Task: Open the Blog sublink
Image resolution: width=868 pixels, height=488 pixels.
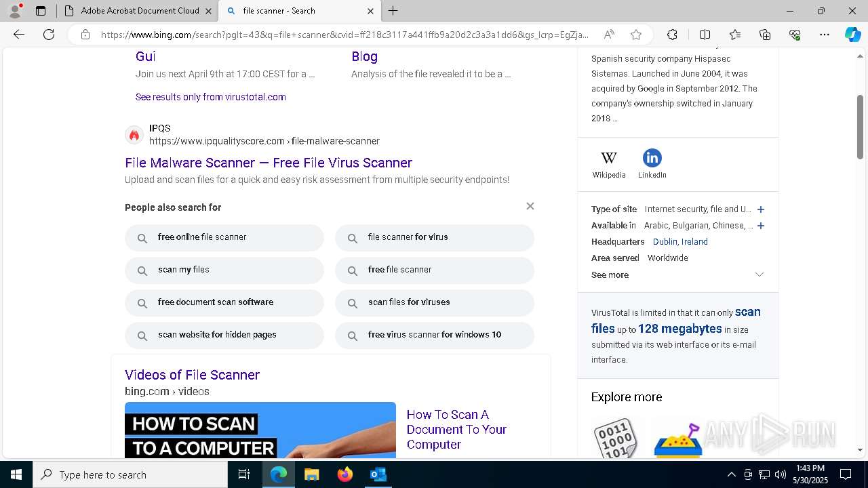Action: click(x=364, y=56)
